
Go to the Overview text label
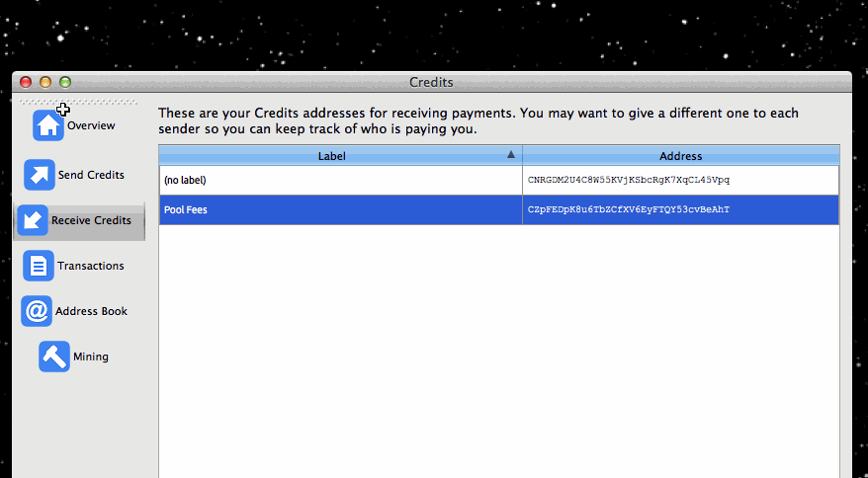(x=91, y=125)
